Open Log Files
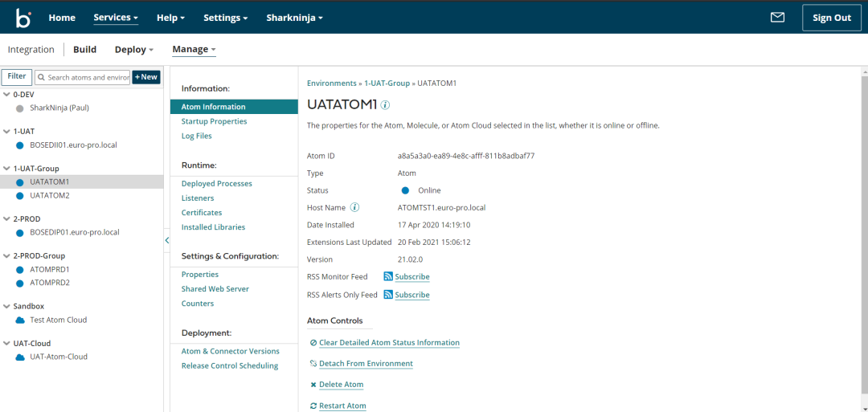The width and height of the screenshot is (868, 412). (197, 136)
